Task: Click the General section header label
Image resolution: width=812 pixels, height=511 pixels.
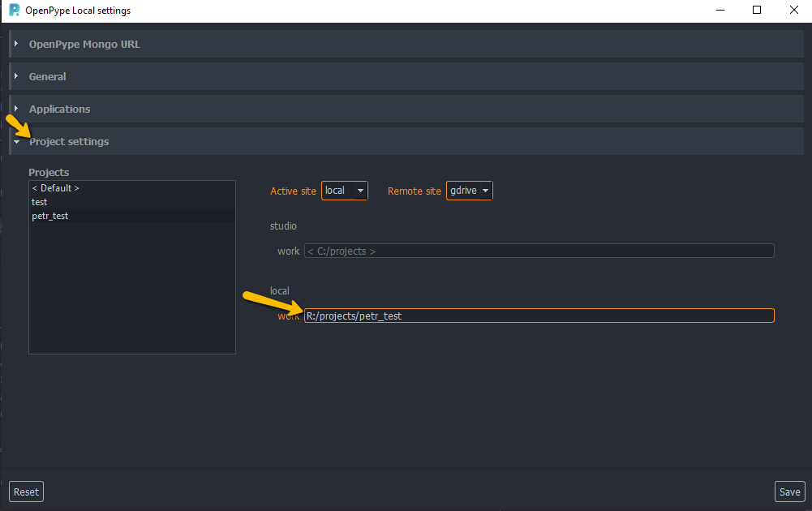Action: [48, 76]
